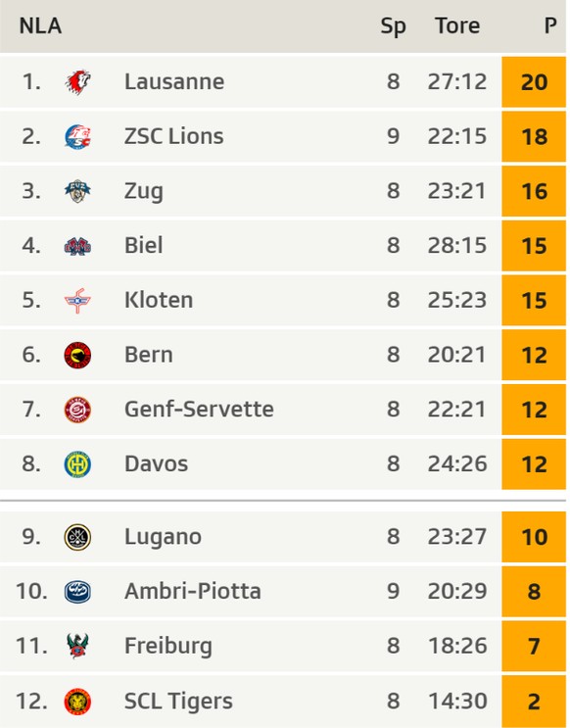Click the Freiburg dragon logo
This screenshot has height=728, width=570.
[x=77, y=647]
